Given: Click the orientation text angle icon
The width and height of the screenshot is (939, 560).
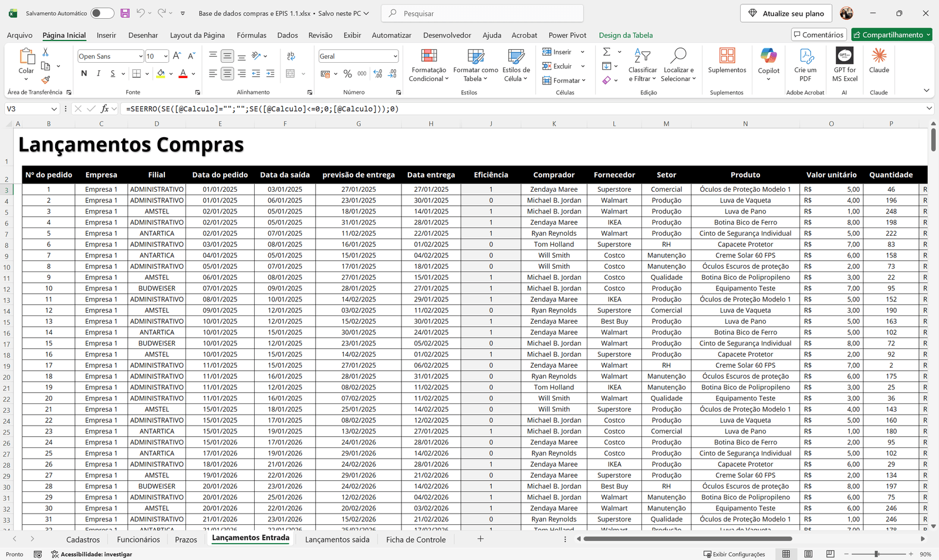Looking at the screenshot, I should (256, 56).
